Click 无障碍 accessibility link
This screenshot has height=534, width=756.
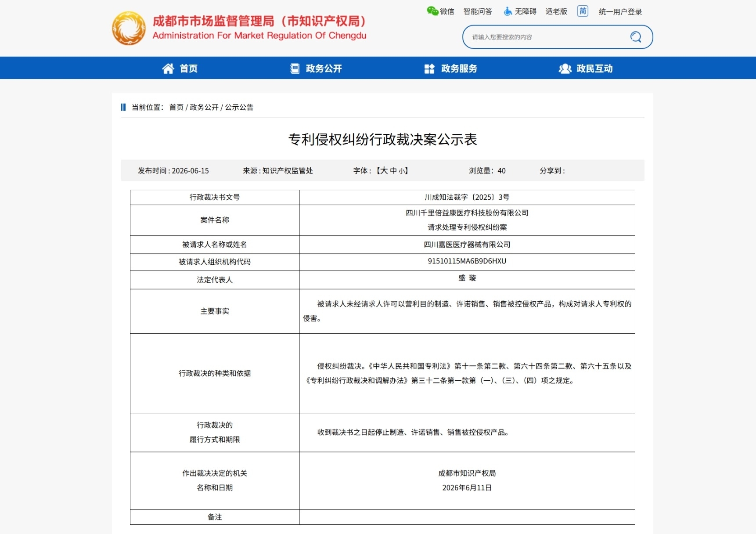tap(526, 11)
